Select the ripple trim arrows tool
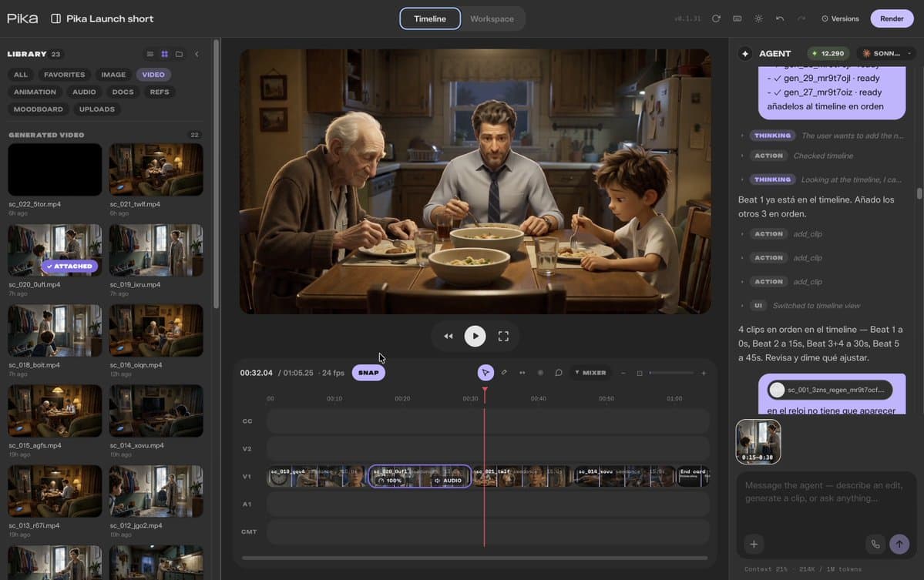924x580 pixels. pos(522,373)
